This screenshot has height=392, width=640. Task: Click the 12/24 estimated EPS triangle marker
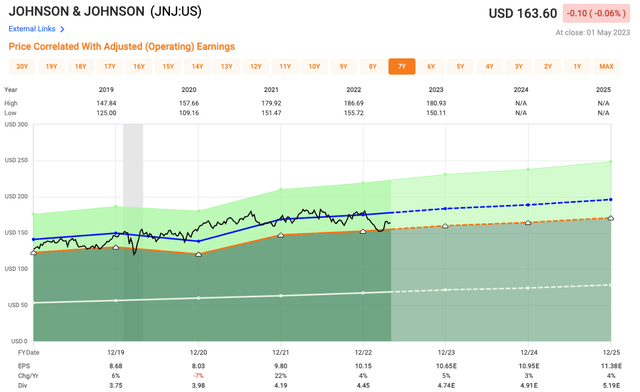[528, 223]
